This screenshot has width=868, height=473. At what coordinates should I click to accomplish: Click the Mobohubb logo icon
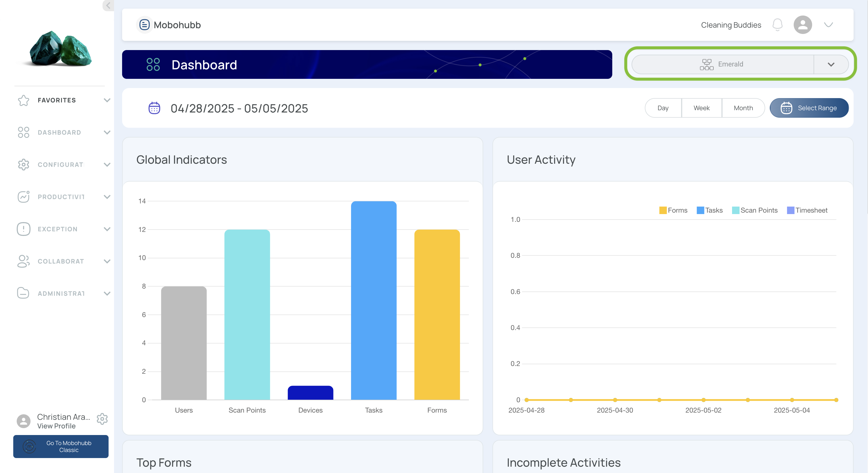point(144,25)
